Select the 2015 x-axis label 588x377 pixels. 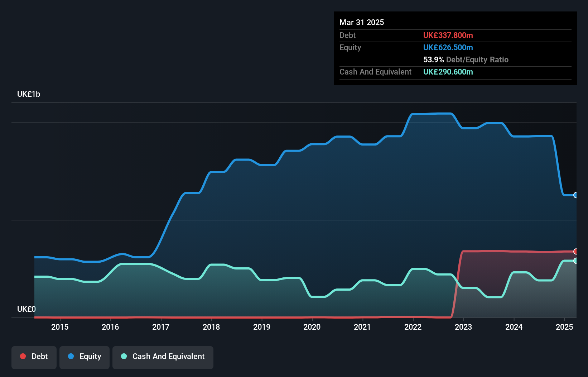[x=60, y=327]
